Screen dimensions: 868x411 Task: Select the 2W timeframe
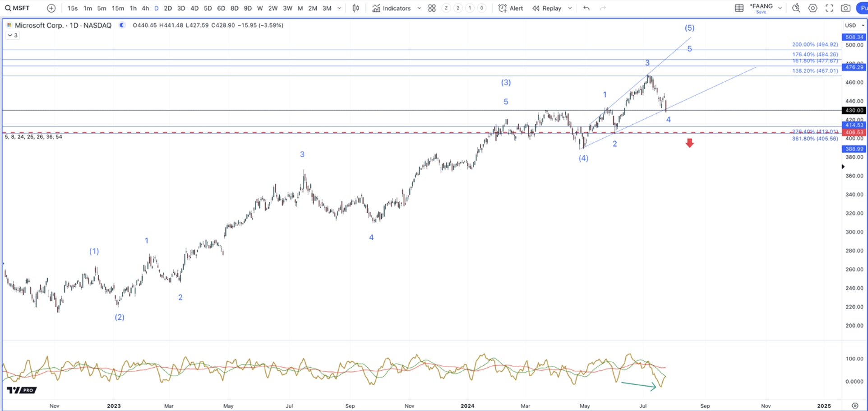tap(273, 8)
